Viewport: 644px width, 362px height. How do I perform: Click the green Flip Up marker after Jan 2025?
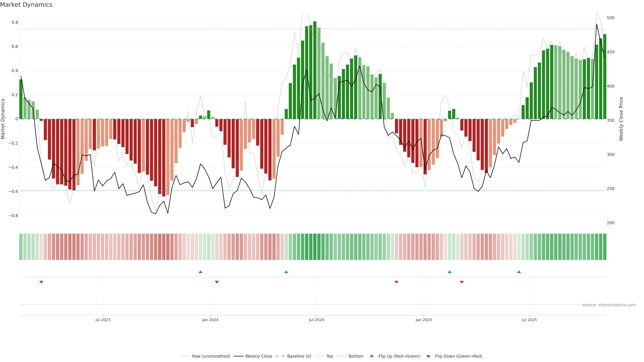449,272
